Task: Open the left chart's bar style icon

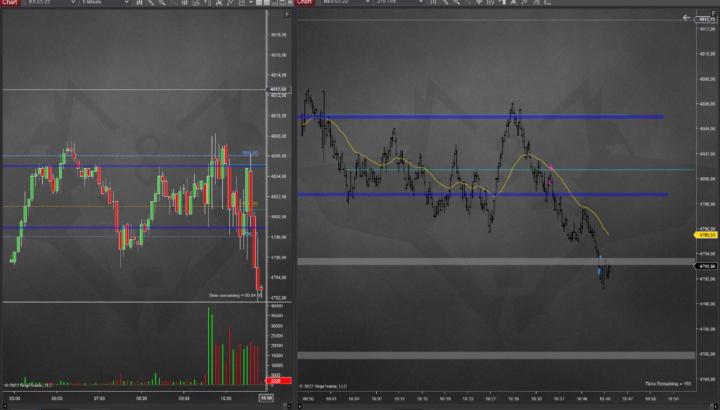Action: [x=140, y=2]
